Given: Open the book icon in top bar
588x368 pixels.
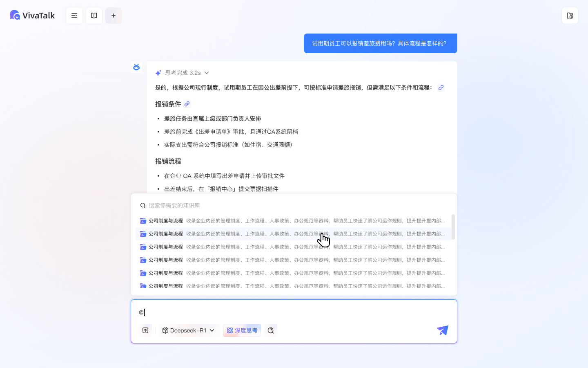Looking at the screenshot, I should (94, 16).
